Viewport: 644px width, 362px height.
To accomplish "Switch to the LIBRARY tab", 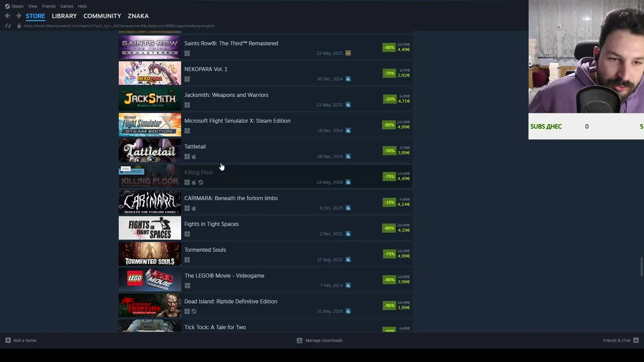I will point(64,16).
